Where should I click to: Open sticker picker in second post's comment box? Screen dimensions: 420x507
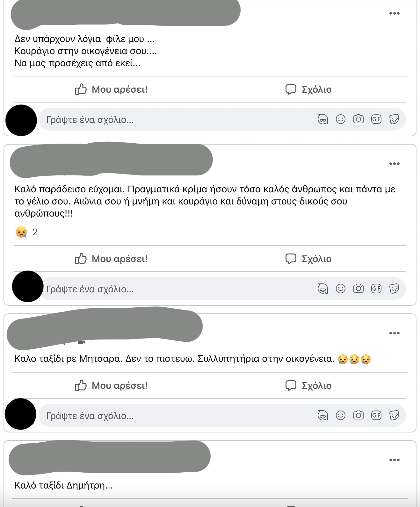(x=394, y=289)
